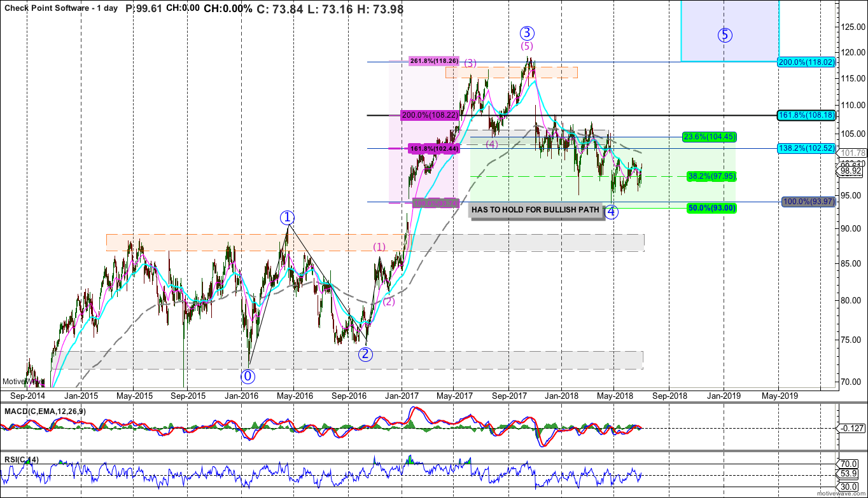Select the circled wave 0 label
The width and height of the screenshot is (868, 498).
[x=248, y=376]
